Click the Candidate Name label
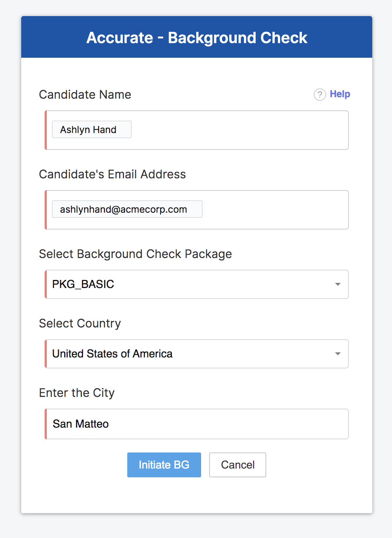The height and width of the screenshot is (538, 392). [x=85, y=95]
